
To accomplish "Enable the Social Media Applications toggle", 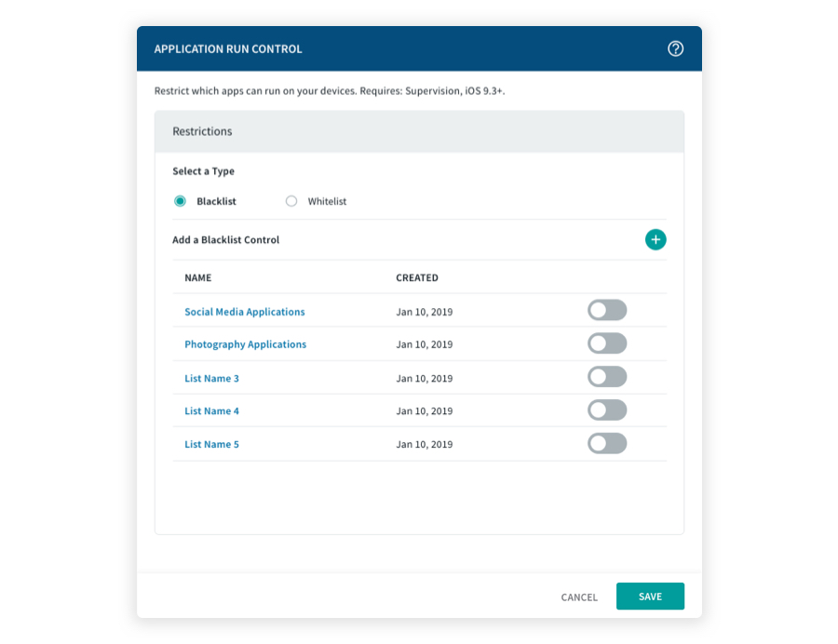I will point(607,311).
